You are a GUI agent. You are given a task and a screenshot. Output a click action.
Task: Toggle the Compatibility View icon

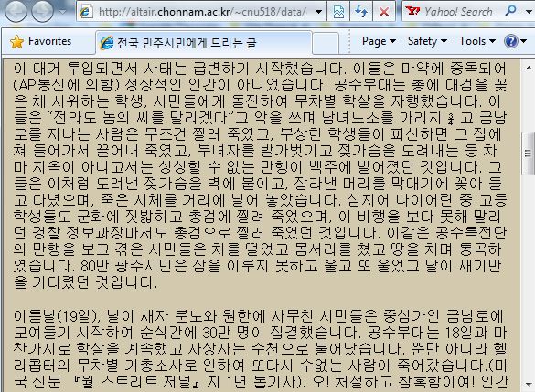point(338,12)
